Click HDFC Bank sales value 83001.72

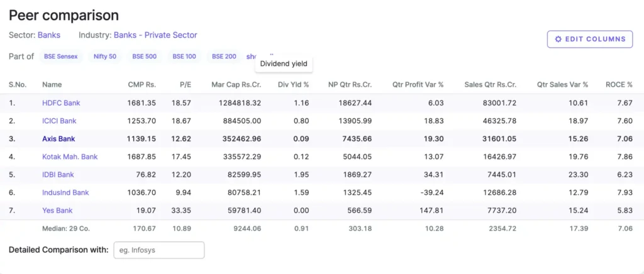click(500, 103)
